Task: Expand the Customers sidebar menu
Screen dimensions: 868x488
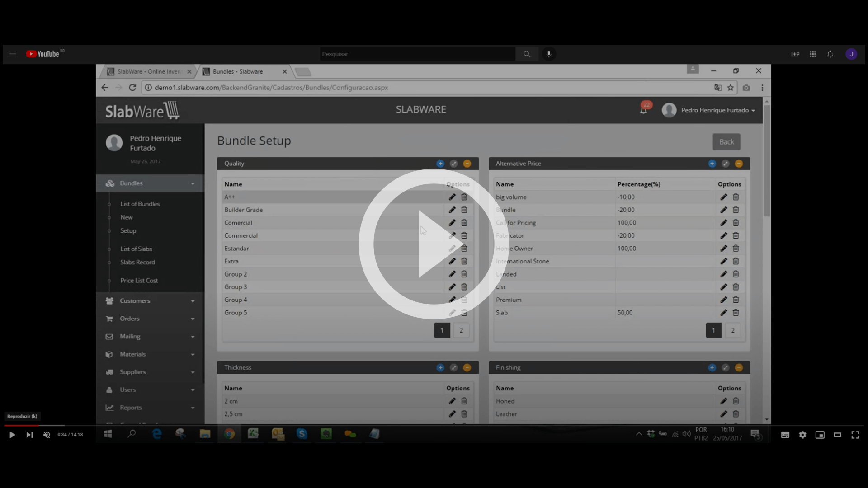Action: click(150, 301)
